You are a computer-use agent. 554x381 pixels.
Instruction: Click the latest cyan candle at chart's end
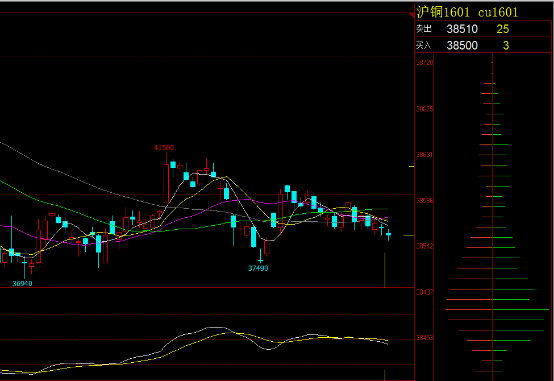coord(388,234)
